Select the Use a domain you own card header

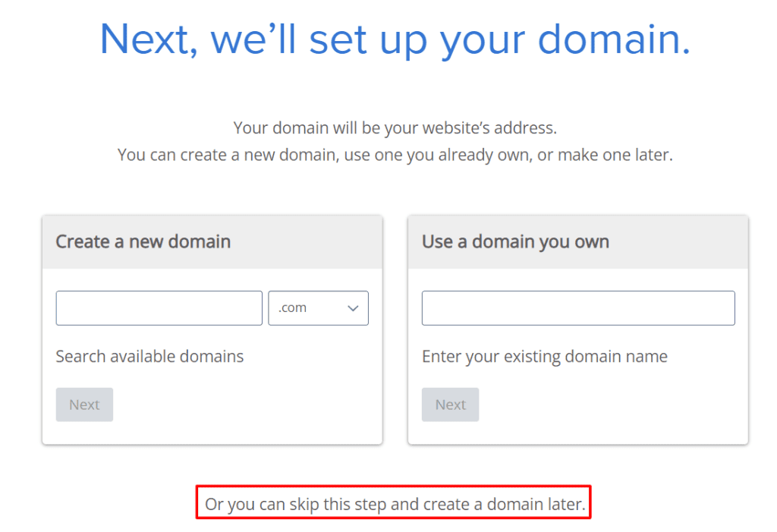tap(515, 241)
